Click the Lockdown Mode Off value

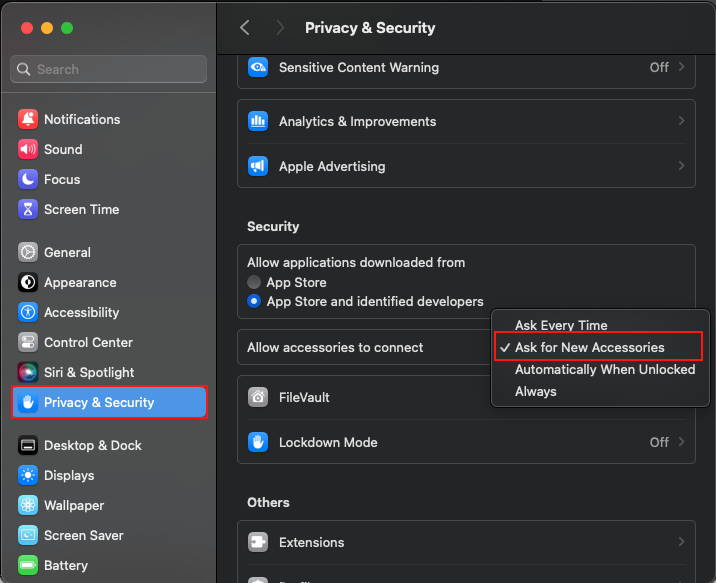[659, 442]
